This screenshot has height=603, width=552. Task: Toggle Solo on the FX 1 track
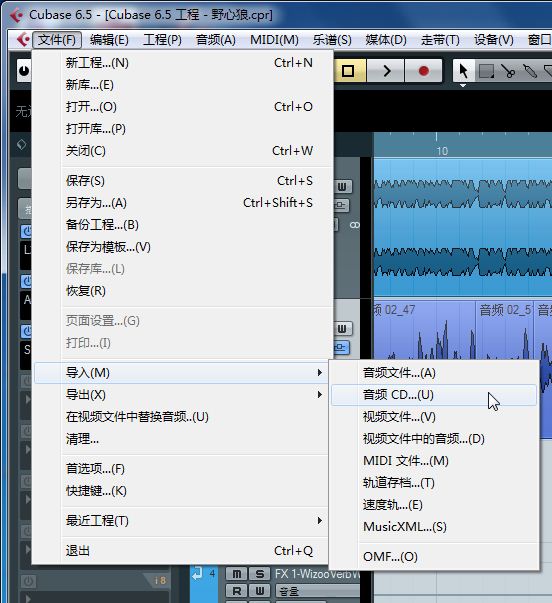click(x=260, y=574)
